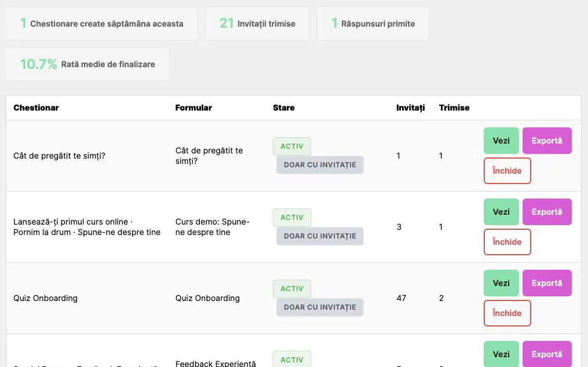Click the Rată medie de finalizare card
Screen dimensions: 588x367
click(x=87, y=64)
